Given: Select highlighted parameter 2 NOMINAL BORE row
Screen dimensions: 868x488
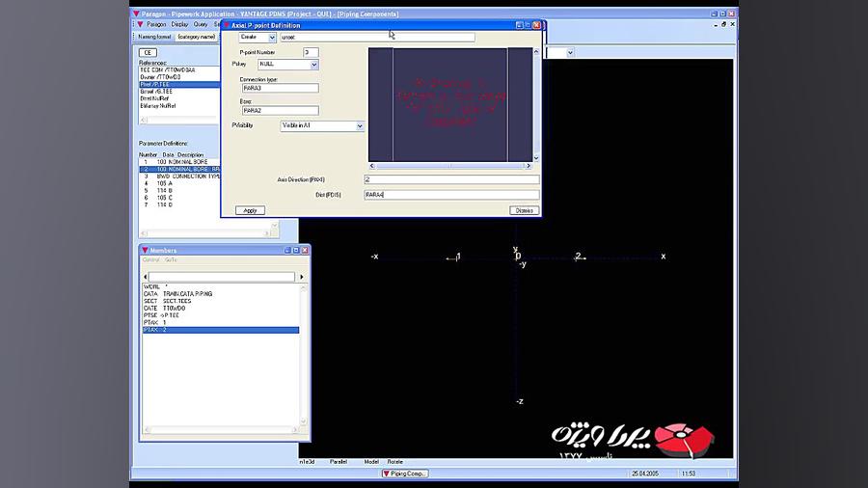Looking at the screenshot, I should (x=179, y=169).
